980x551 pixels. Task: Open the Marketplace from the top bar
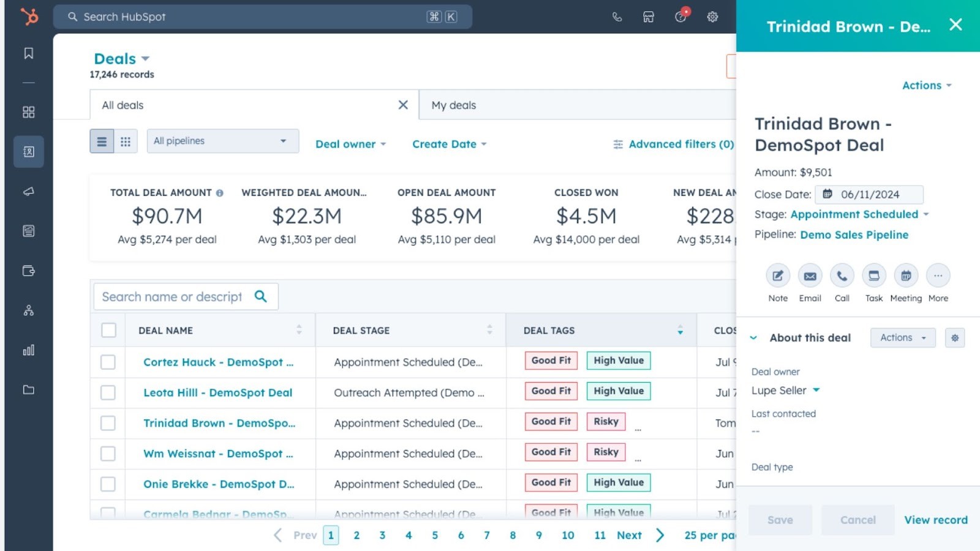click(648, 17)
